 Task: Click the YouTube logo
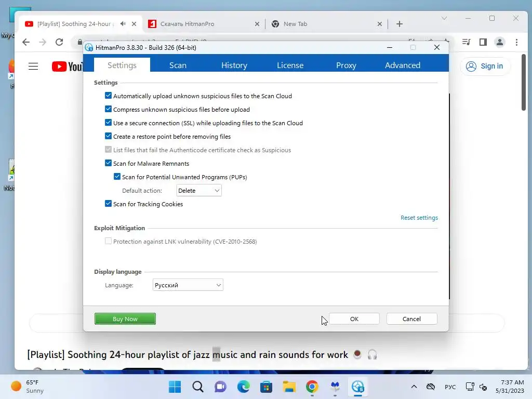click(x=68, y=66)
